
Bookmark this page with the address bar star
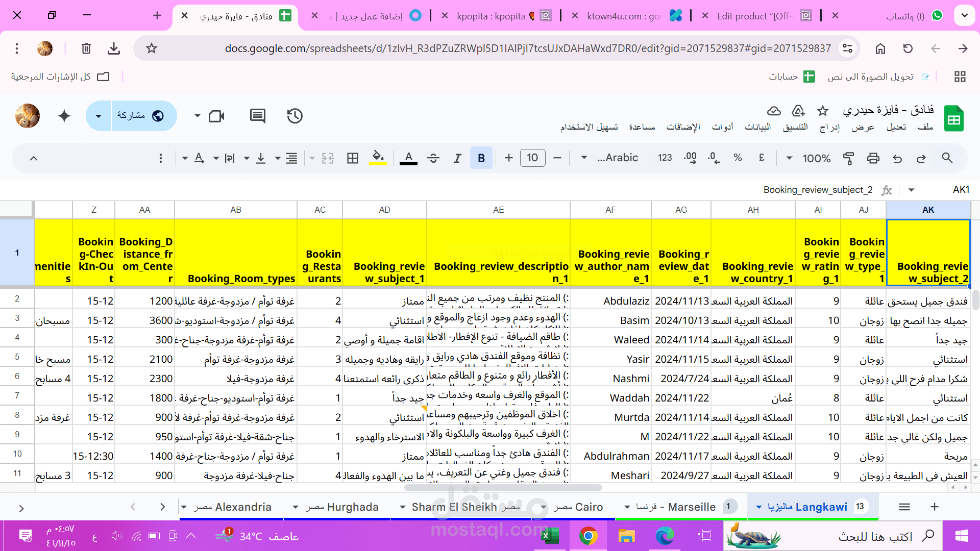(x=152, y=48)
